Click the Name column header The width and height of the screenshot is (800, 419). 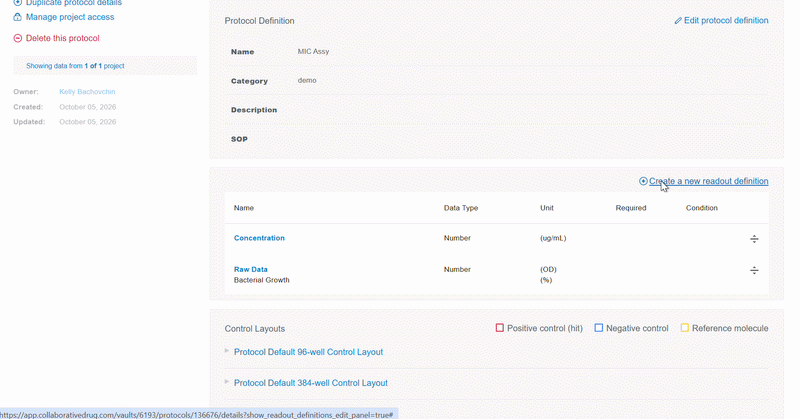(244, 208)
